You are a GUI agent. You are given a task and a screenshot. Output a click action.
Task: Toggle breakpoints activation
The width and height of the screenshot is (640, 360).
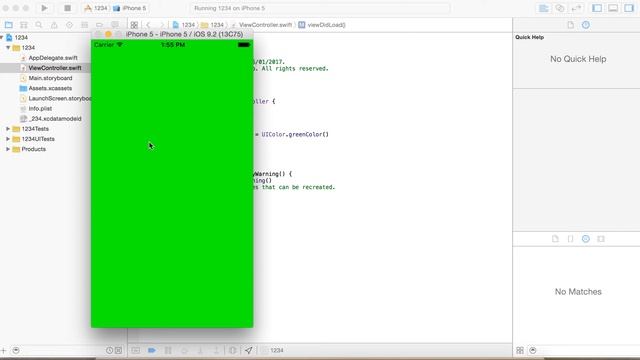point(152,350)
